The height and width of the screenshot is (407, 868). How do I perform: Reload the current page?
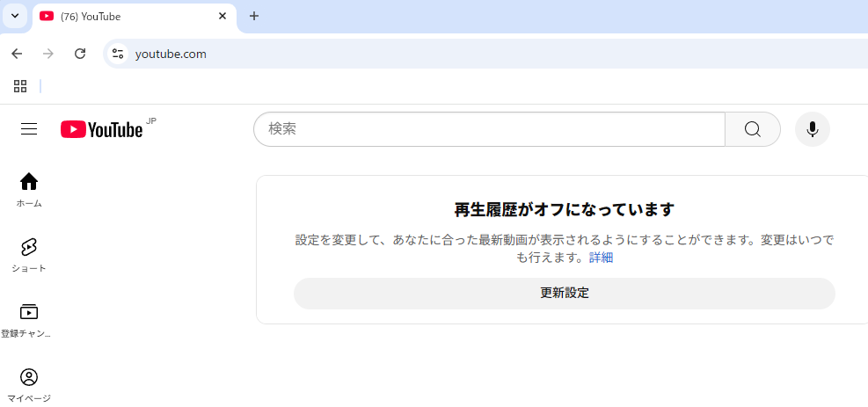80,54
